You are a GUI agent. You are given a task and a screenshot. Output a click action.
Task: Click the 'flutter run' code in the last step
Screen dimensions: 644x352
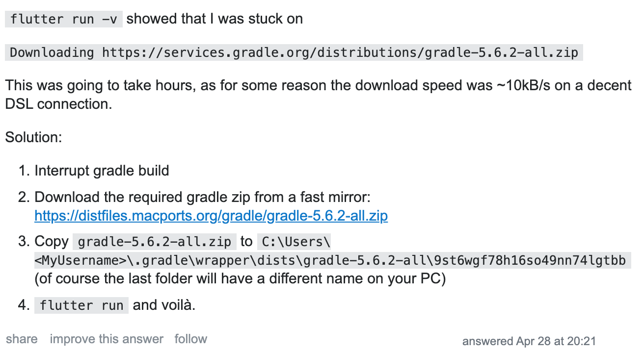point(81,305)
